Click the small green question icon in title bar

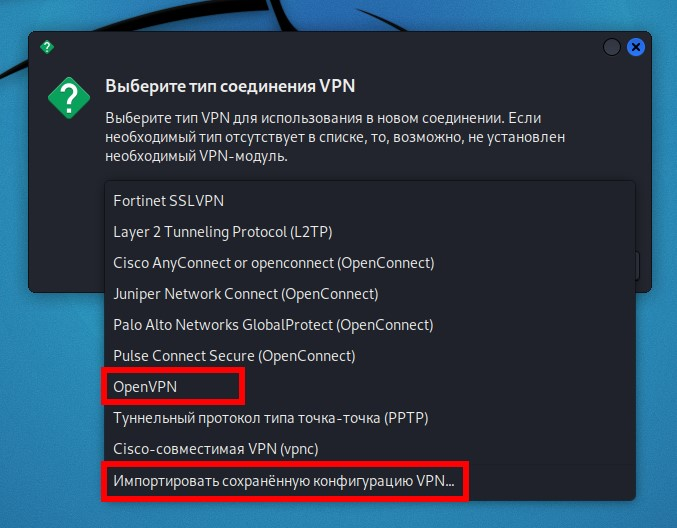(47, 47)
